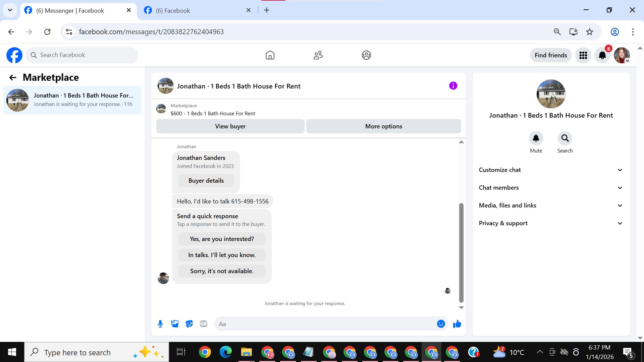The height and width of the screenshot is (362, 644).
Task: Send a thumbs-up like
Action: coord(457,324)
